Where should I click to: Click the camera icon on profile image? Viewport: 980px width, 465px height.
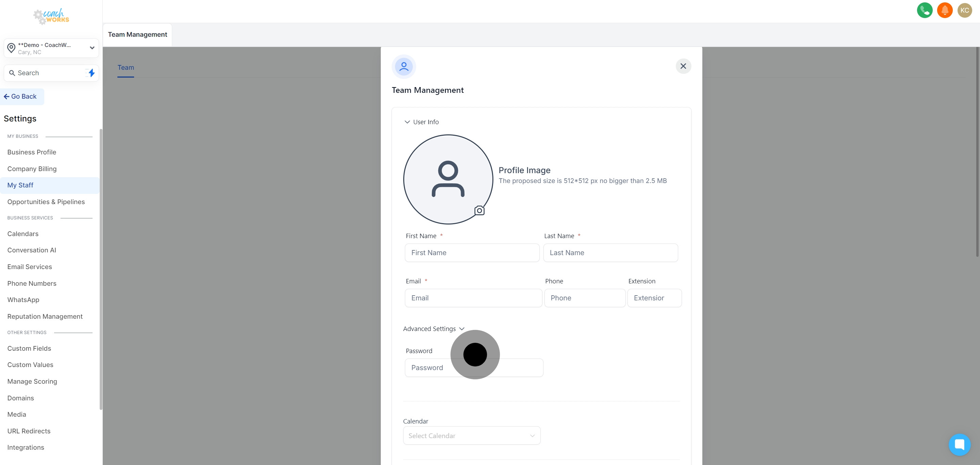[x=479, y=210]
